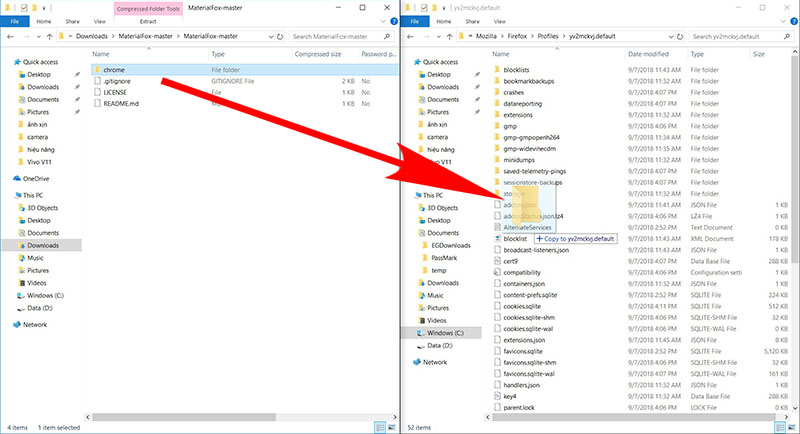This screenshot has width=800, height=434.
Task: Go up one folder in right window
Action: tap(449, 37)
